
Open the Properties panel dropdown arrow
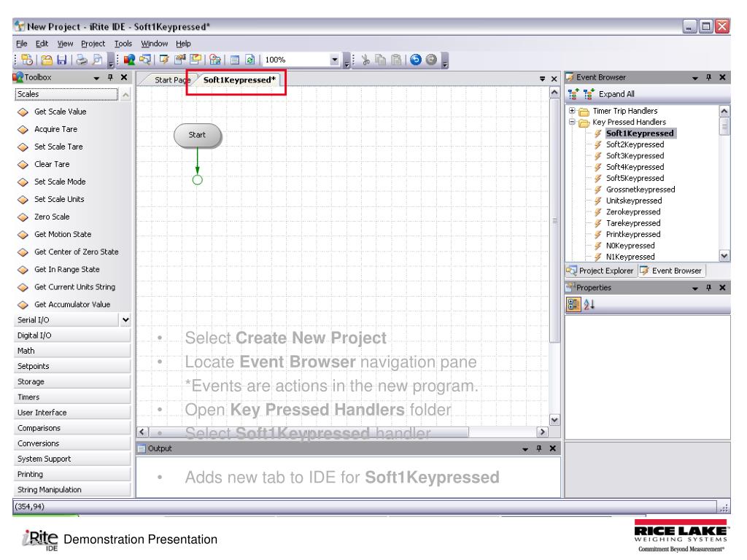695,288
